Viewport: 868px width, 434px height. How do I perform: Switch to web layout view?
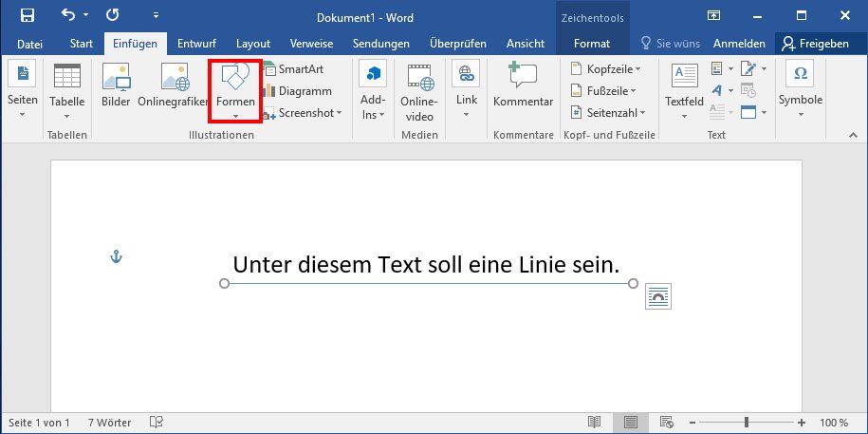click(667, 423)
